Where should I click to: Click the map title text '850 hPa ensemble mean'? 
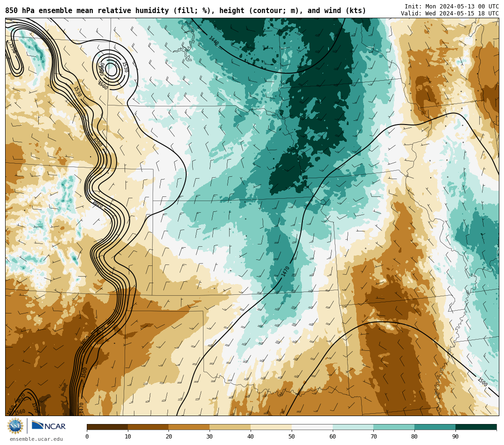(50, 11)
